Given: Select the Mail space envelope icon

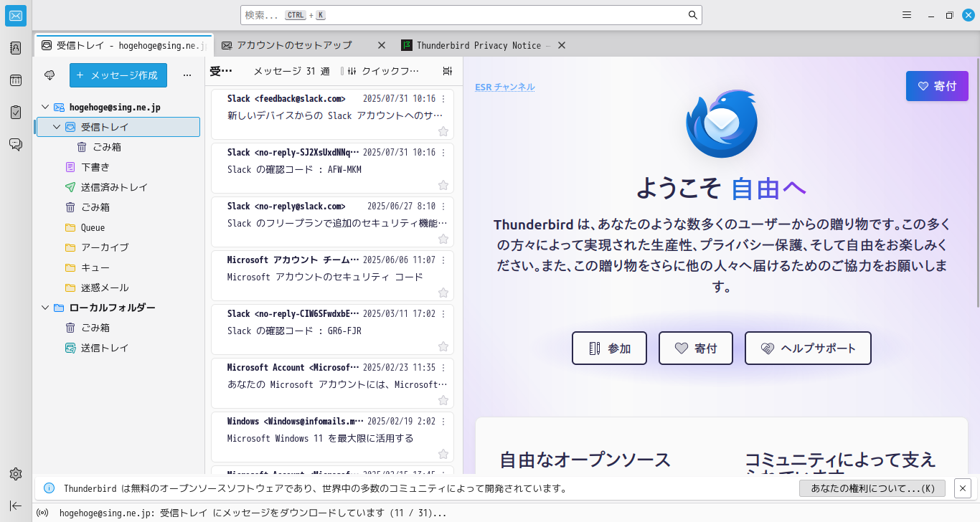Looking at the screenshot, I should (15, 16).
